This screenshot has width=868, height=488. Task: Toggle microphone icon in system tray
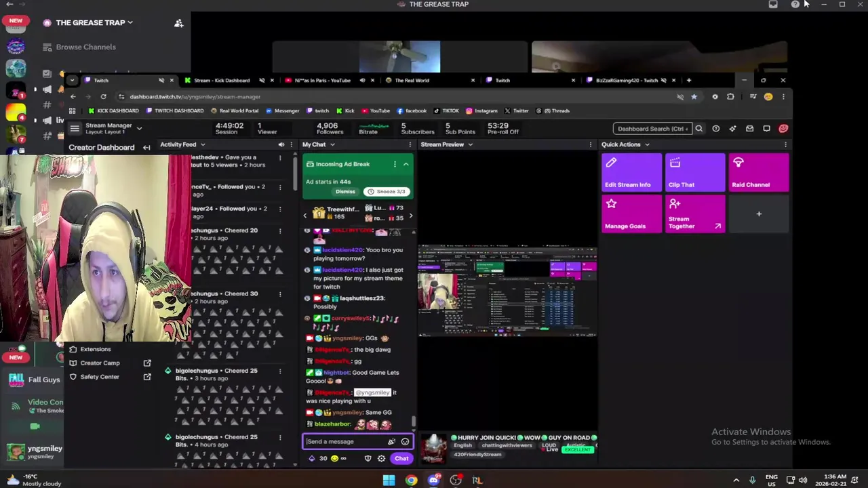[752, 480]
